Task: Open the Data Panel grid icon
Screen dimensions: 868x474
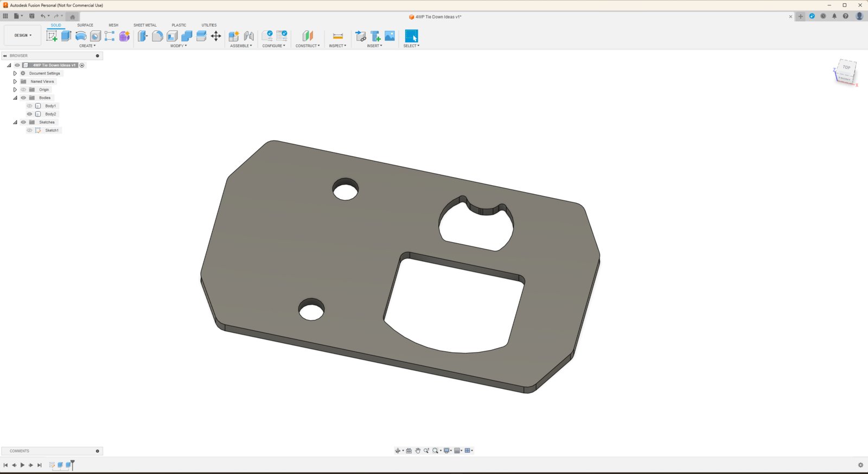Action: pos(5,16)
